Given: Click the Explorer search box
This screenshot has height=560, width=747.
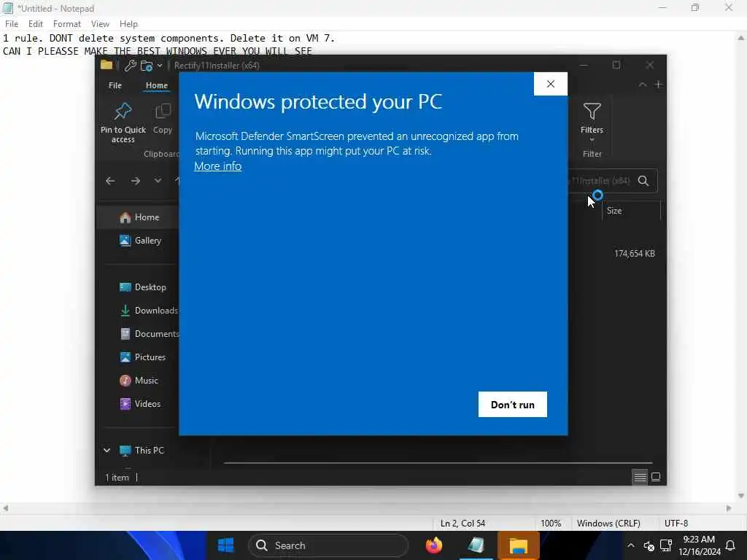Looking at the screenshot, I should click(x=614, y=181).
